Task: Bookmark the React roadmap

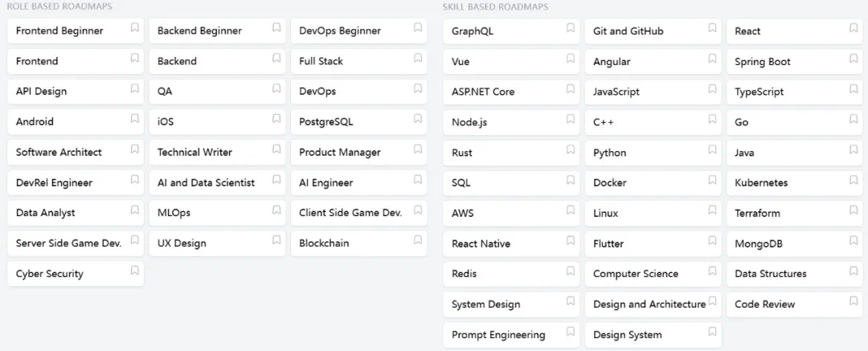Action: pyautogui.click(x=854, y=28)
